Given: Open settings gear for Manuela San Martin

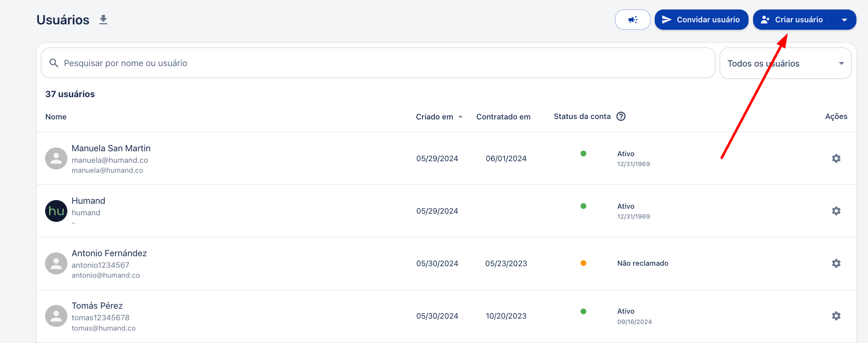Looking at the screenshot, I should tap(836, 159).
